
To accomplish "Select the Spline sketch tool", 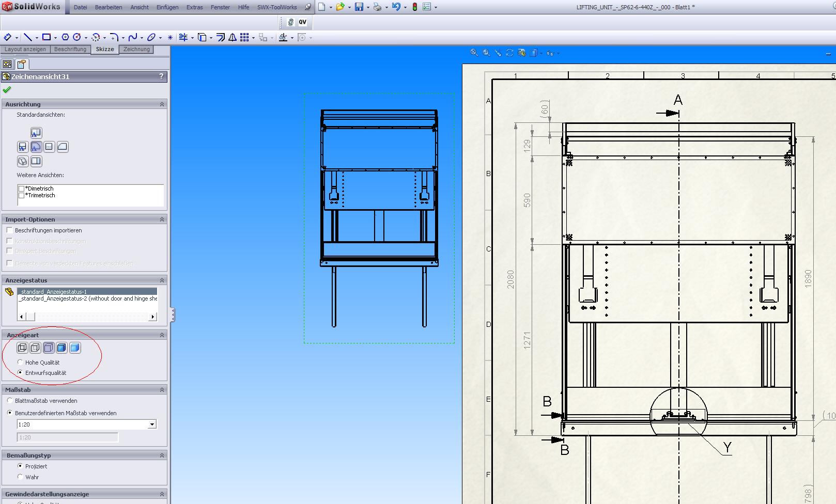I will (x=133, y=37).
